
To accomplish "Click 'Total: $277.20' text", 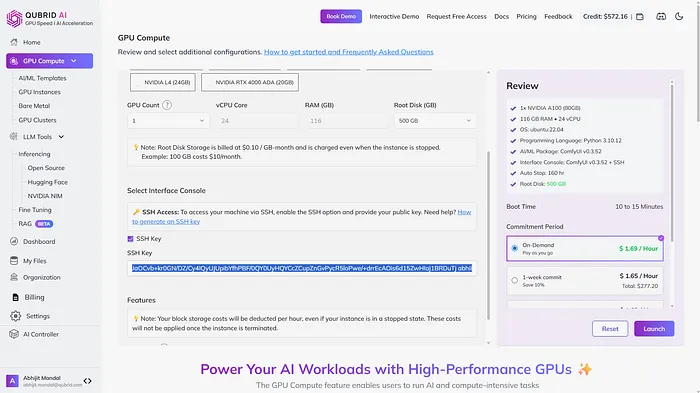I will (x=640, y=286).
